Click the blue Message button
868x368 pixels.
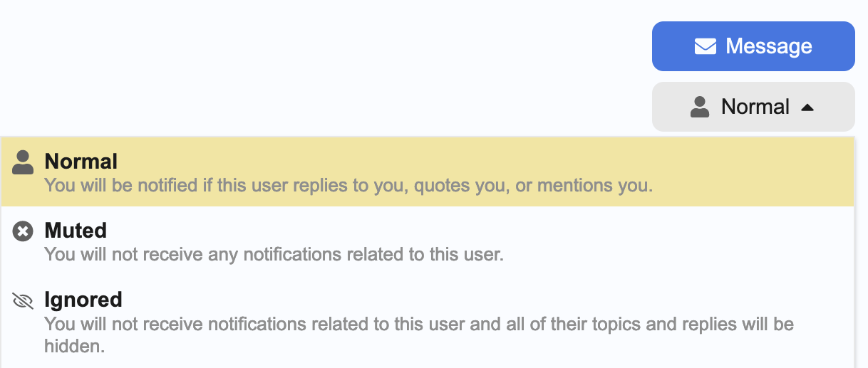(x=753, y=46)
